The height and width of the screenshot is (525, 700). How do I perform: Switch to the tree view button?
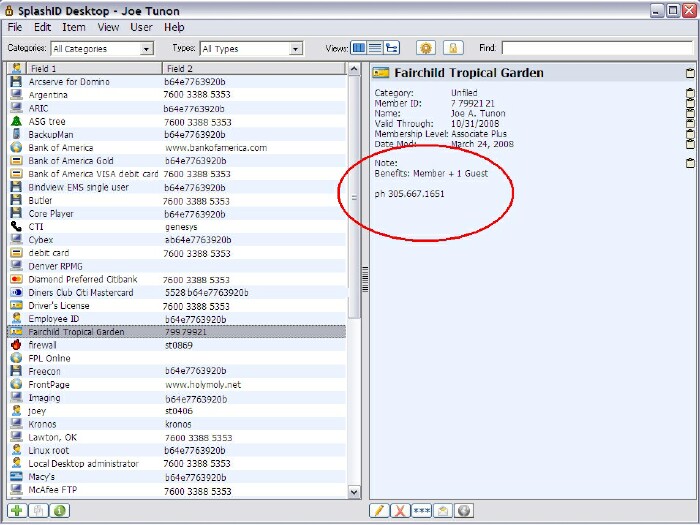click(x=391, y=48)
